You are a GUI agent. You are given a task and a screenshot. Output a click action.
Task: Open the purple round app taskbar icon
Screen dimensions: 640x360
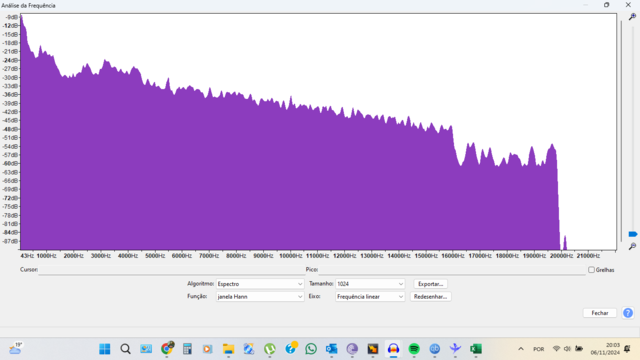[x=352, y=349]
